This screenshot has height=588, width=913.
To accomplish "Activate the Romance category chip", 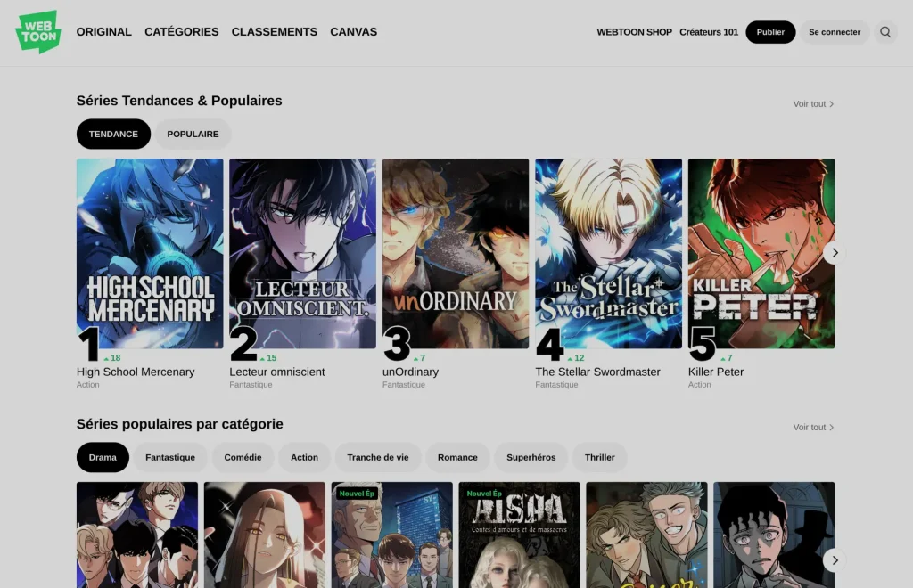I will click(x=457, y=457).
